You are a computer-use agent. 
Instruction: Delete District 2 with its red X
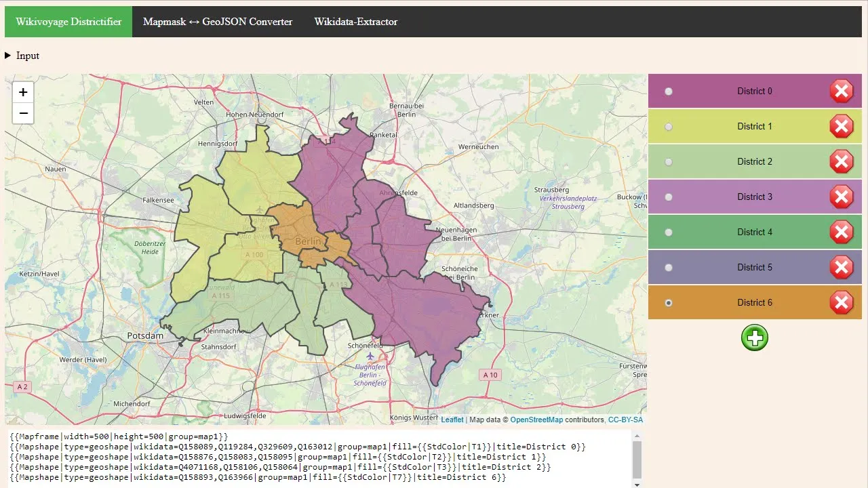tap(842, 161)
